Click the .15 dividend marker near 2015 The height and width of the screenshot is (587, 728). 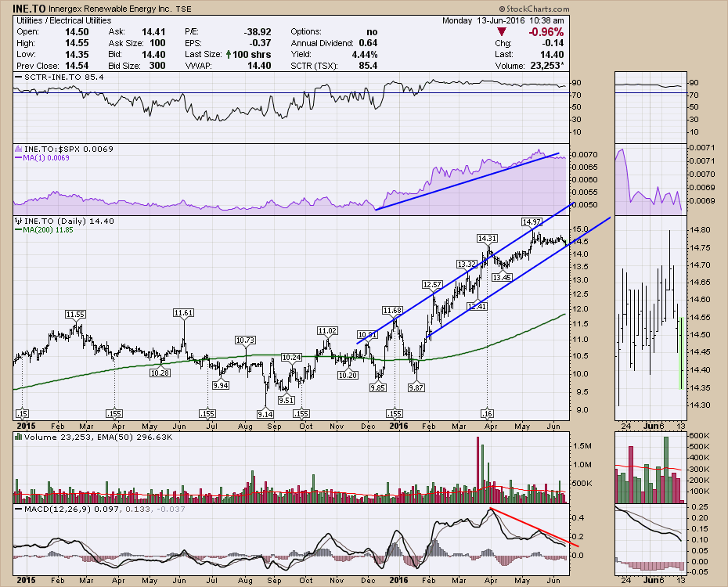coord(22,413)
